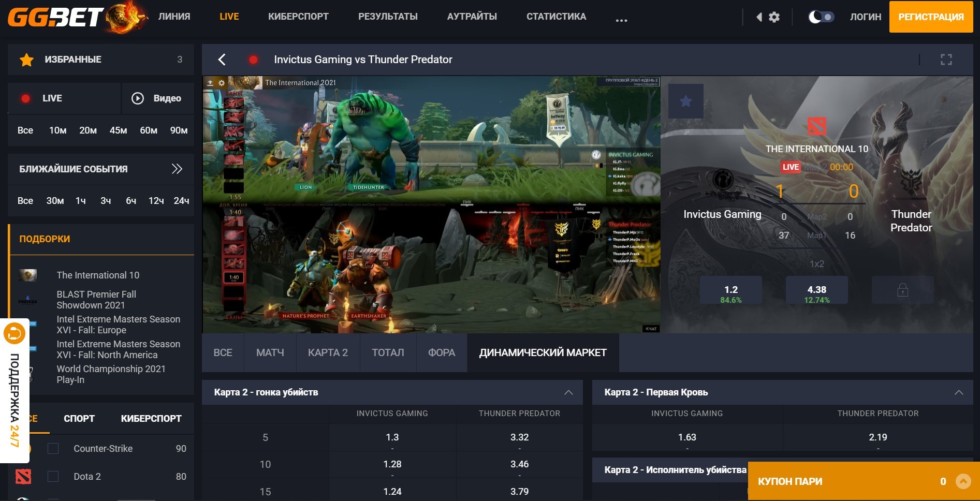Expand the КУПОН ПАРИ bet slip
Screen dimensions: 980x501
[963, 481]
